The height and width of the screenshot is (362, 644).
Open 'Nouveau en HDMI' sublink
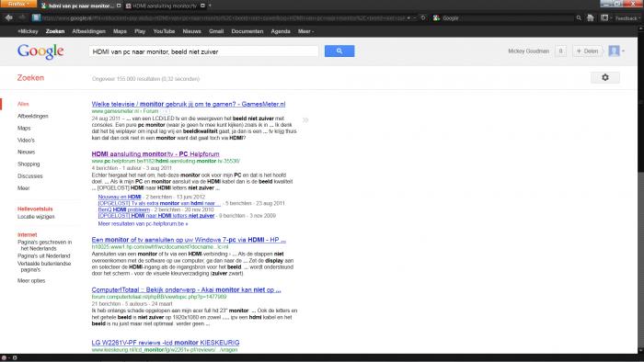click(x=120, y=197)
